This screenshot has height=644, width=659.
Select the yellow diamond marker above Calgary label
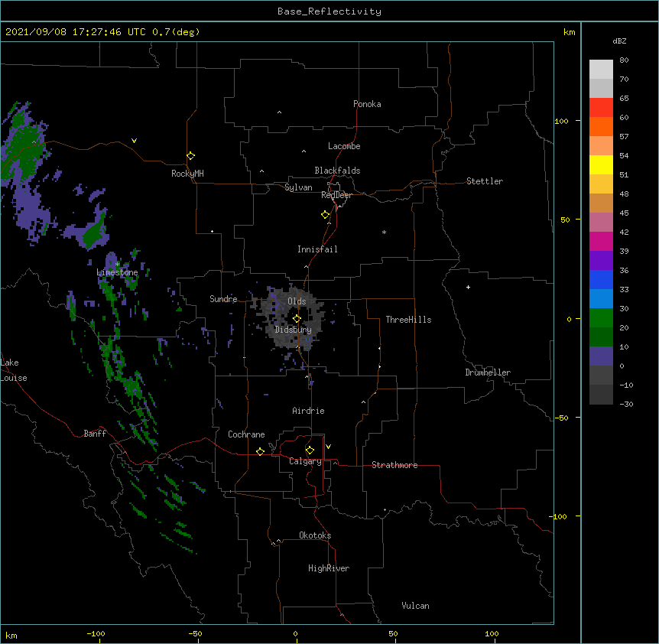310,450
